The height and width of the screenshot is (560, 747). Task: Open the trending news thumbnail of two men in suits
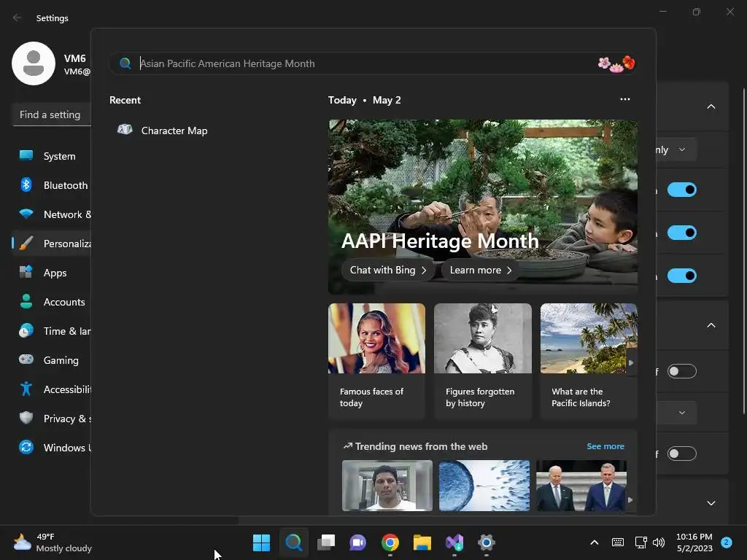pyautogui.click(x=581, y=485)
